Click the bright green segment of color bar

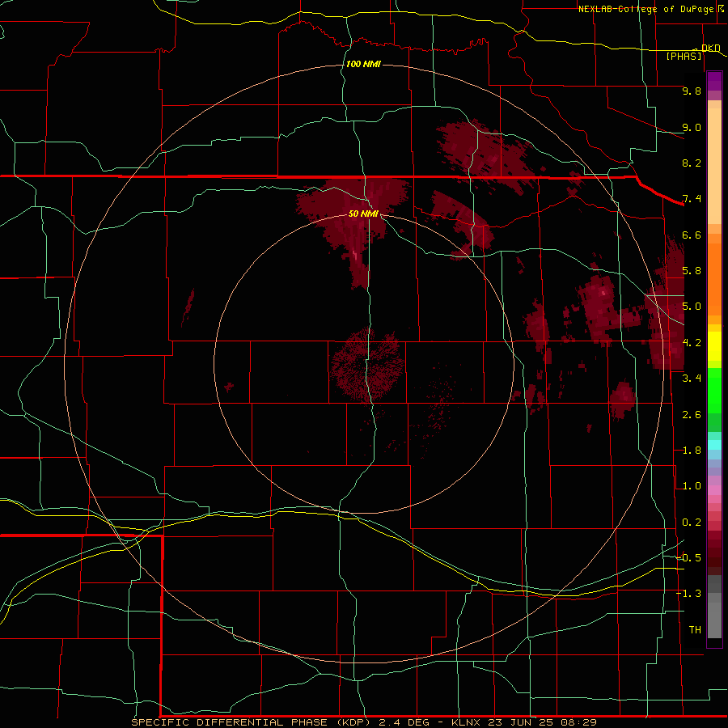(714, 391)
